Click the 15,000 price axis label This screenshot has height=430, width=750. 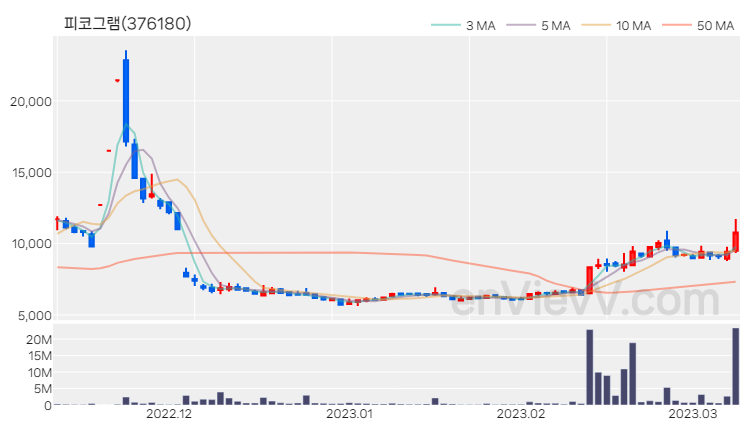[32, 173]
